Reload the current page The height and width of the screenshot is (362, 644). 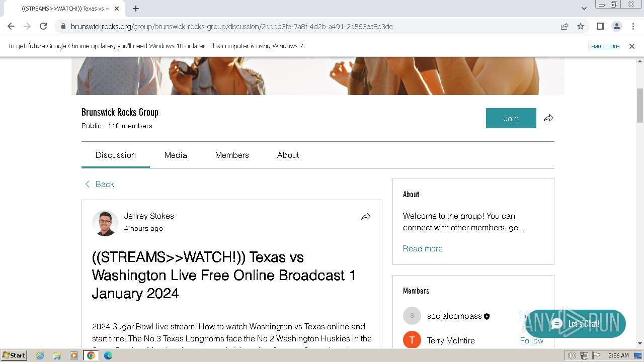[x=43, y=26]
